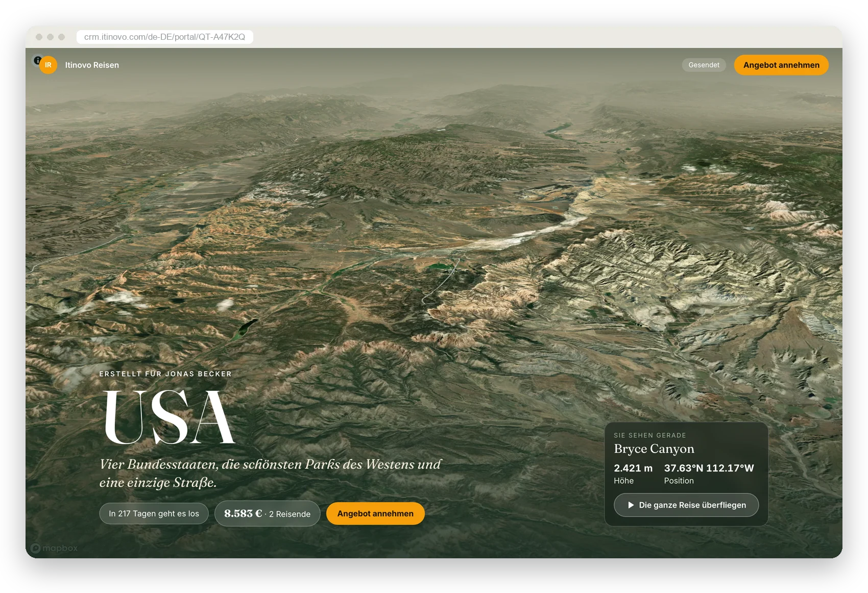This screenshot has width=868, height=593.
Task: Click the hero Angebot annehmen button next to the price
Action: [x=375, y=513]
